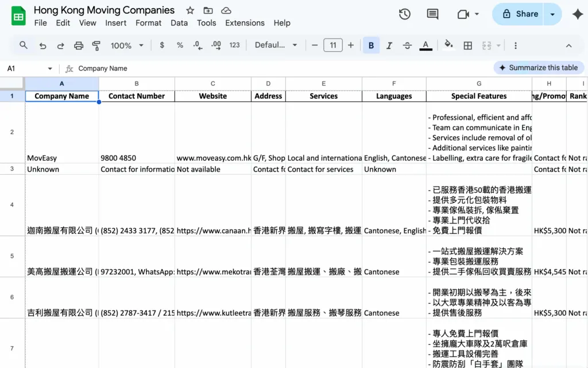The height and width of the screenshot is (368, 588).
Task: Click the Share button
Action: (520, 14)
